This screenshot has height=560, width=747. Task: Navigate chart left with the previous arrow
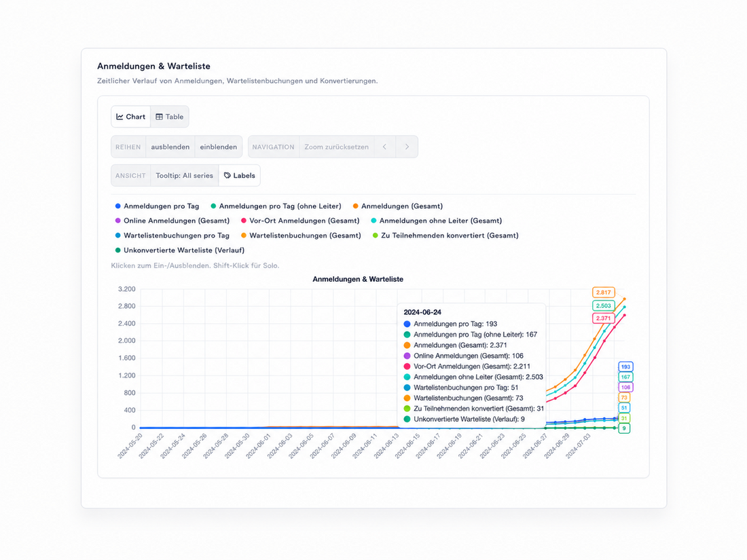coord(384,147)
